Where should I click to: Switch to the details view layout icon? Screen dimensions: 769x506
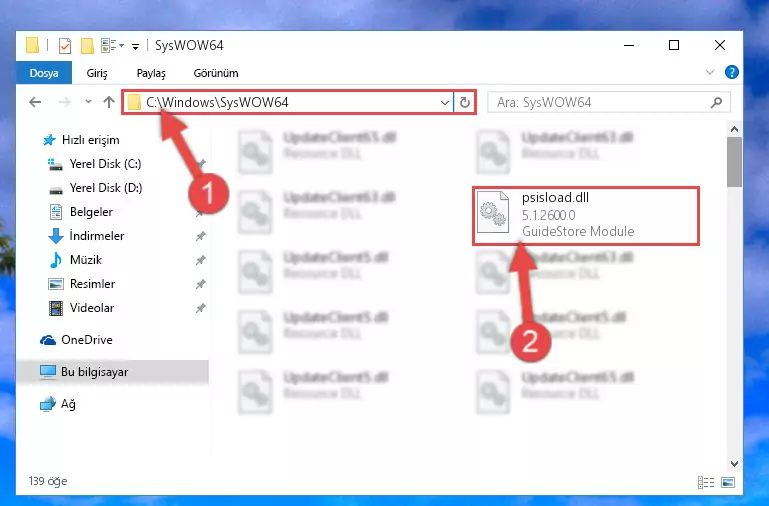pos(706,482)
